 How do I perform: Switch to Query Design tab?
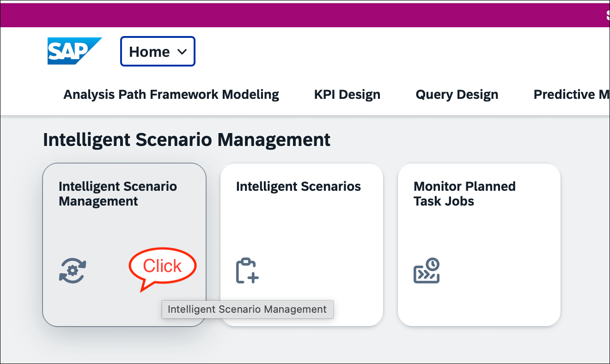click(457, 94)
